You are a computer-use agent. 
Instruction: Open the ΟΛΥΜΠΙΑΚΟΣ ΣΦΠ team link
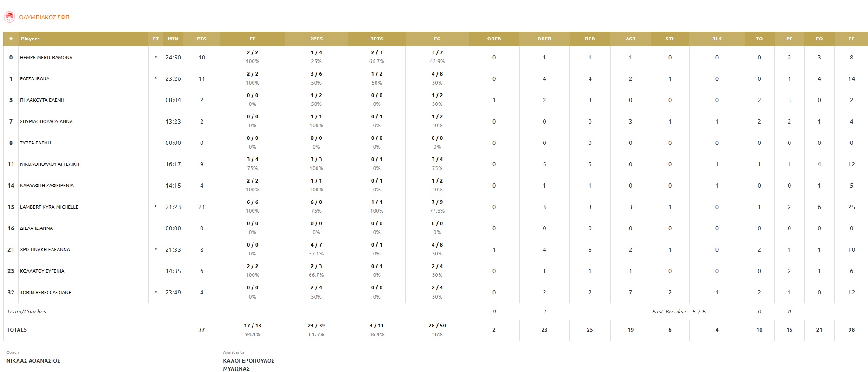pos(44,17)
